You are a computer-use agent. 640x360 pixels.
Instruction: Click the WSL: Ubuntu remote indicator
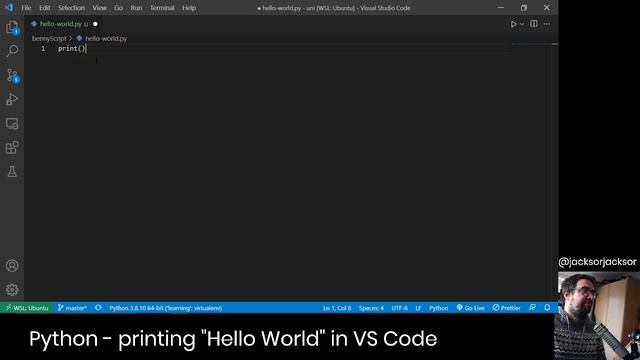tap(27, 308)
